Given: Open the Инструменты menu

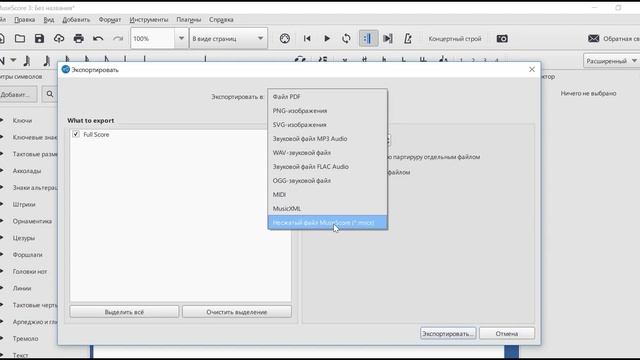Looking at the screenshot, I should (149, 19).
